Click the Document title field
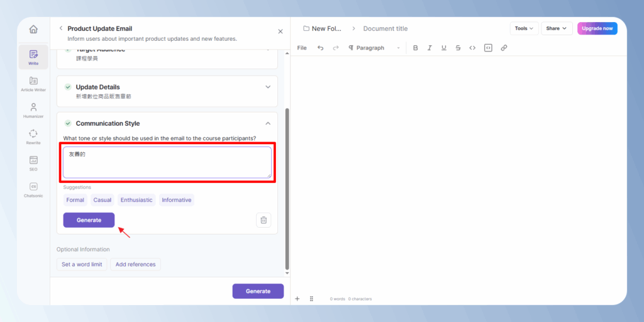Image resolution: width=644 pixels, height=322 pixels. point(386,29)
